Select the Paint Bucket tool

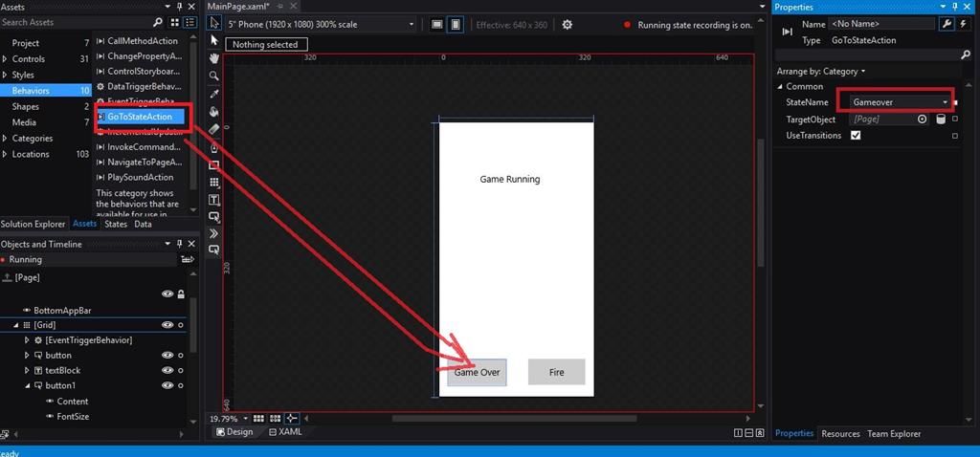coord(214,112)
